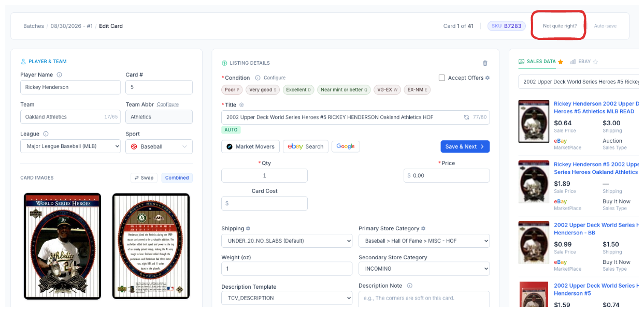Select the Poor condition chip
The image size is (644, 312).
coord(232,90)
